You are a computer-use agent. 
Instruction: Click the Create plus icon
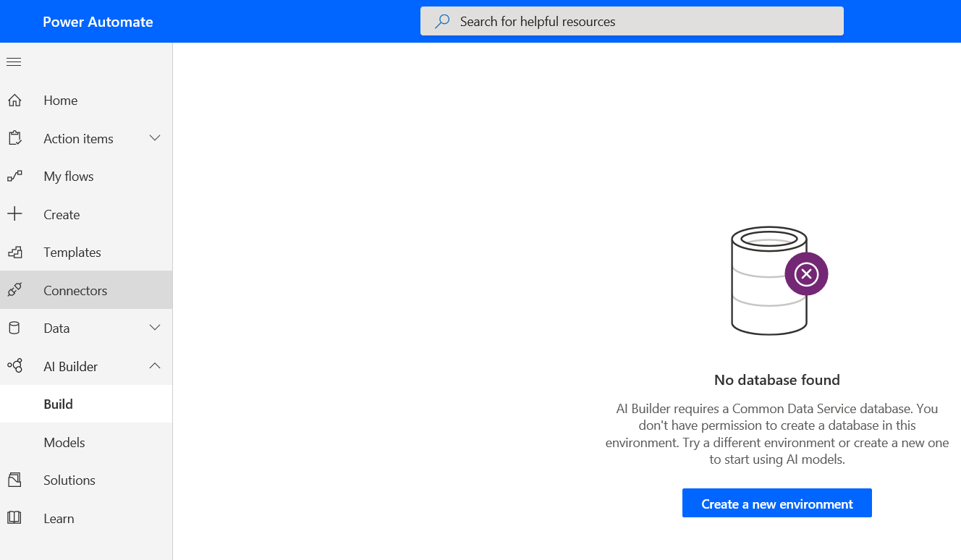pos(14,214)
